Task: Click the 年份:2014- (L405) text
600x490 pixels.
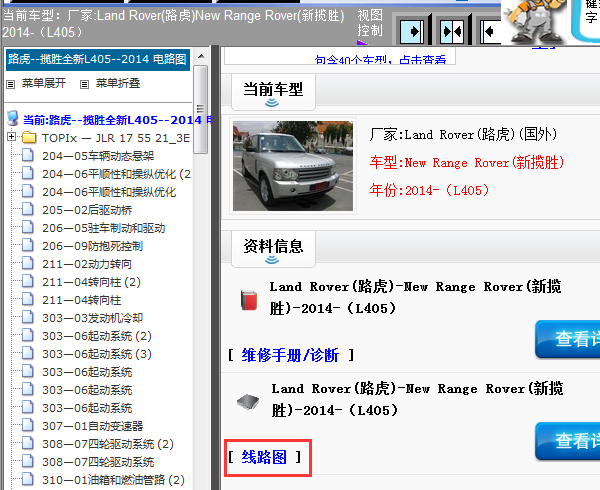Action: point(429,190)
